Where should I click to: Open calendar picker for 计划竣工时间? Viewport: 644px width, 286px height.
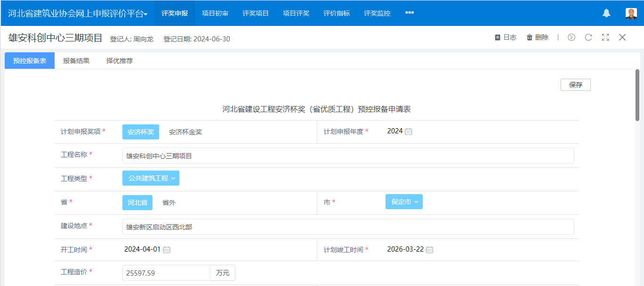429,250
